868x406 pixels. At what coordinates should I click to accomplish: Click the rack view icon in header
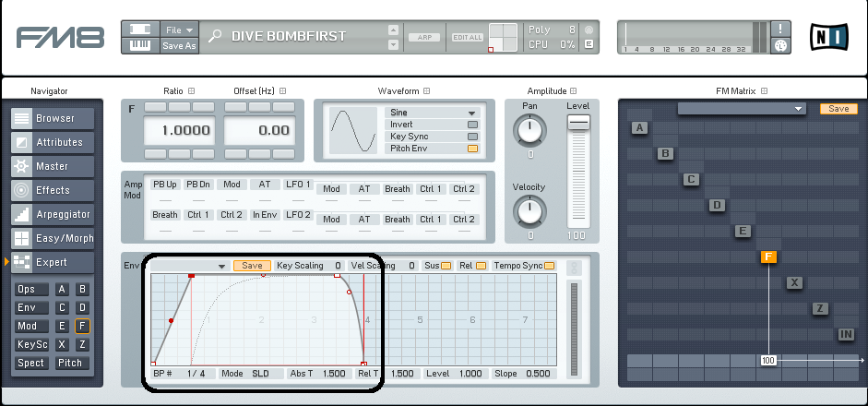tap(140, 30)
